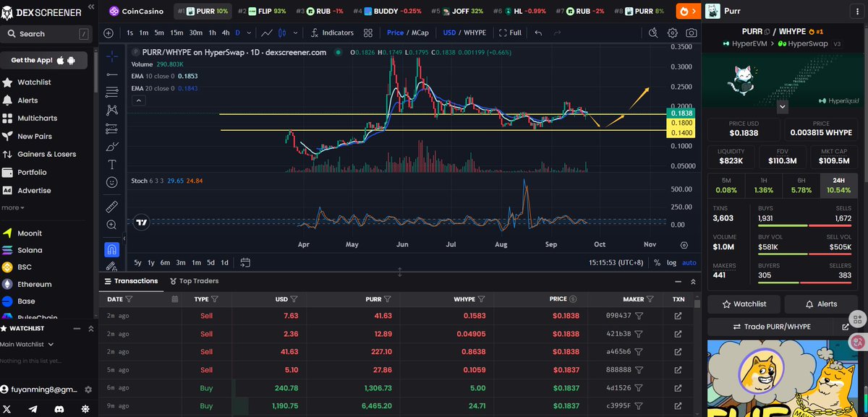Add pair to Watchlist button

(x=744, y=304)
